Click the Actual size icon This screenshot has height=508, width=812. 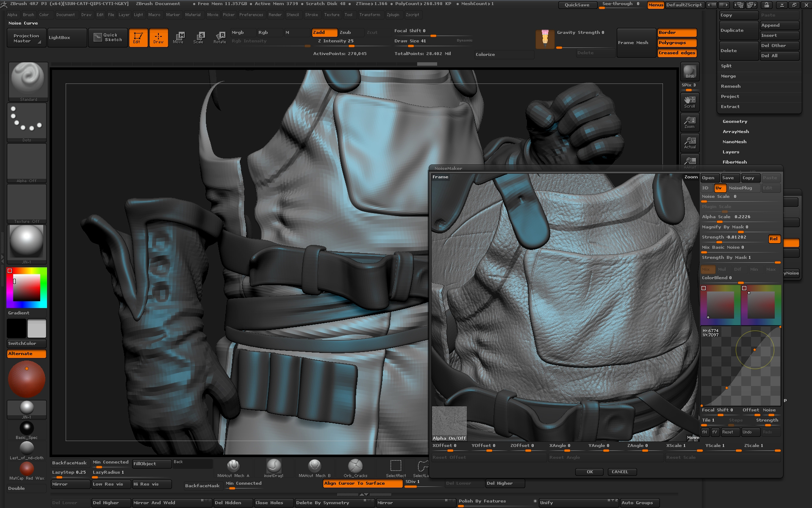point(690,142)
